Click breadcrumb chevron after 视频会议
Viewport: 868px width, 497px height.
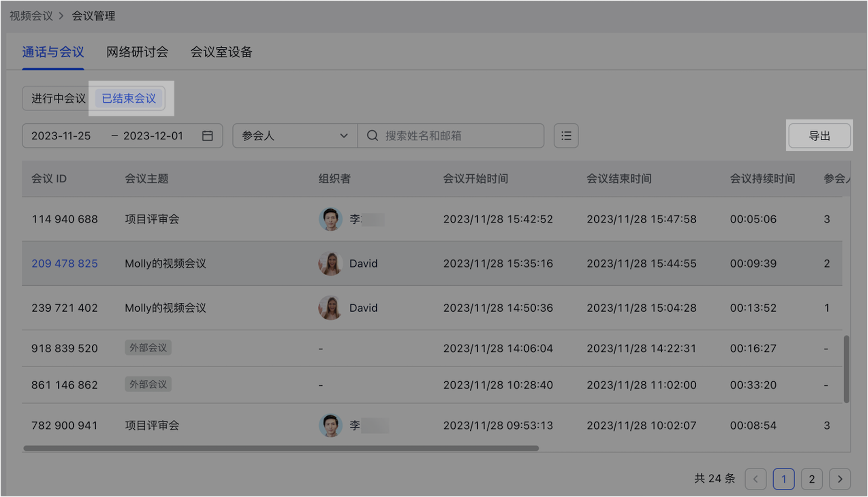pyautogui.click(x=61, y=16)
